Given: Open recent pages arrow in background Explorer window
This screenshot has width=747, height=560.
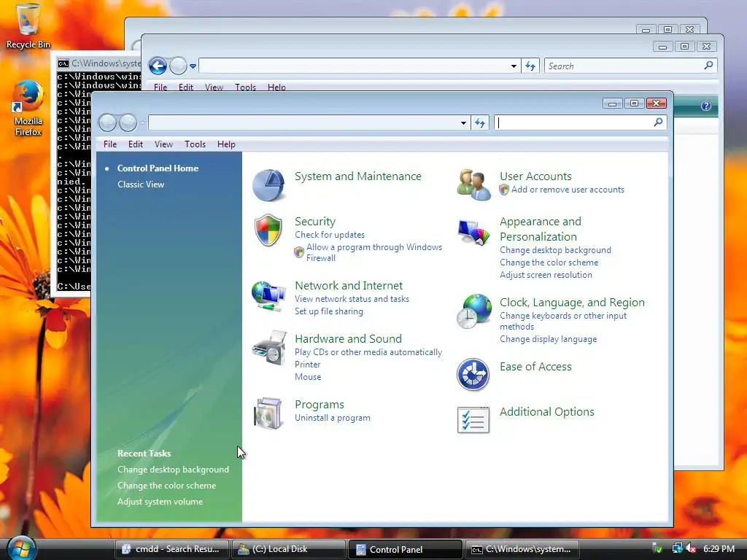Looking at the screenshot, I should click(193, 66).
